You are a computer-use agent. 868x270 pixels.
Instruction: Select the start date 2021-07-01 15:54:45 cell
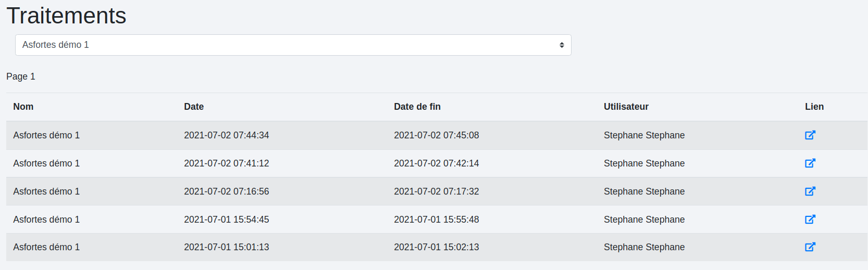coord(226,220)
